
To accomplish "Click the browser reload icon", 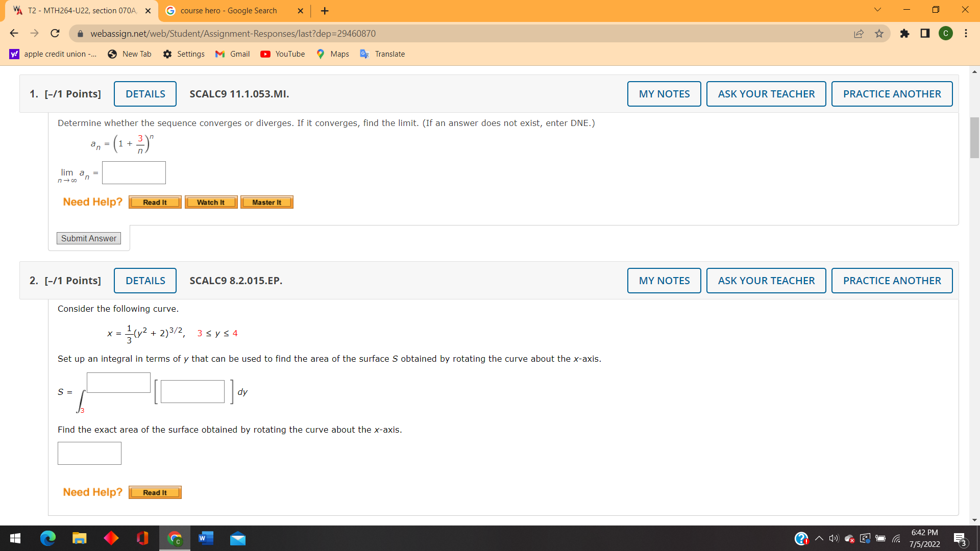I will click(x=55, y=33).
